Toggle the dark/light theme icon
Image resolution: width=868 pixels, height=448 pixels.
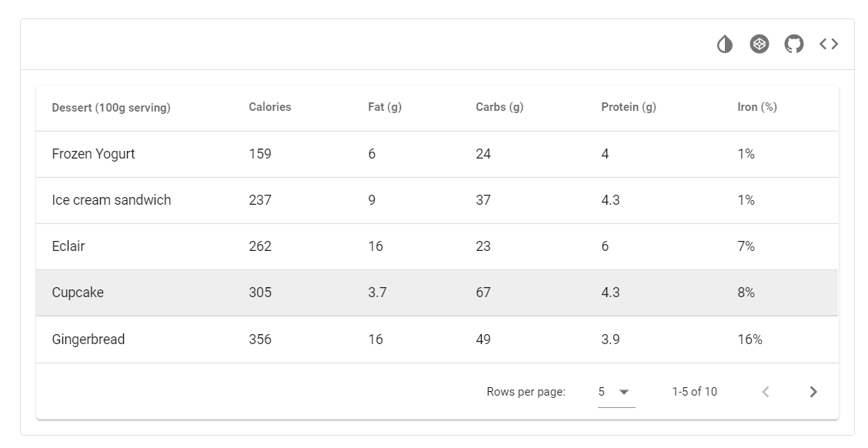point(725,45)
